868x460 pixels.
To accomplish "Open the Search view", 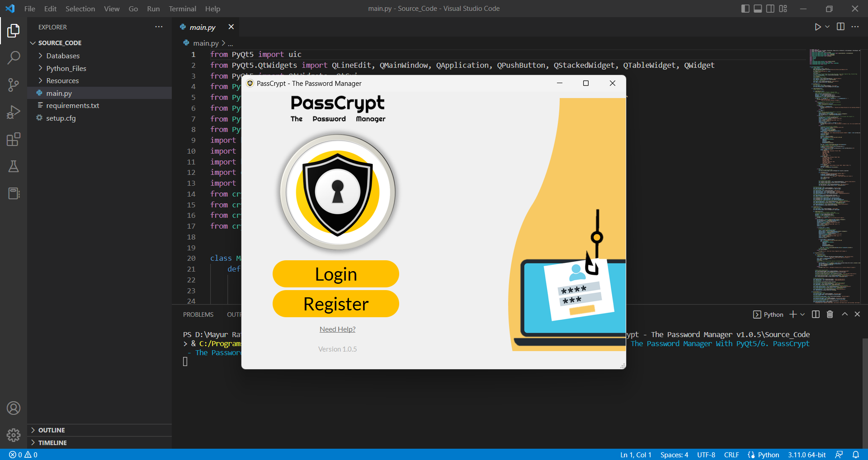I will (14, 57).
